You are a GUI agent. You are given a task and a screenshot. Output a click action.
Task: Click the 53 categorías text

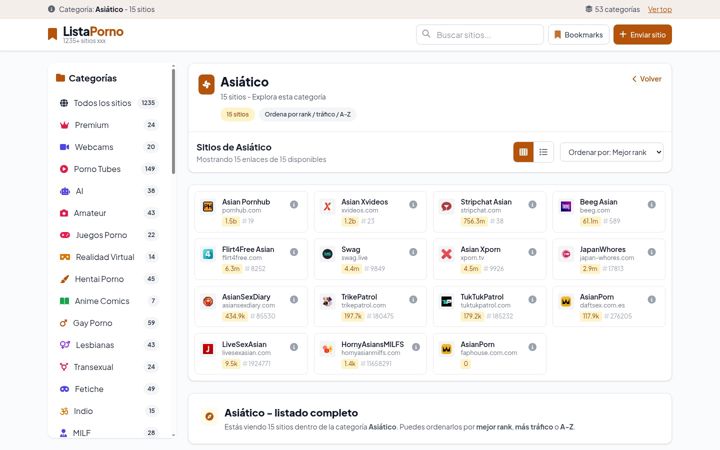click(x=617, y=9)
